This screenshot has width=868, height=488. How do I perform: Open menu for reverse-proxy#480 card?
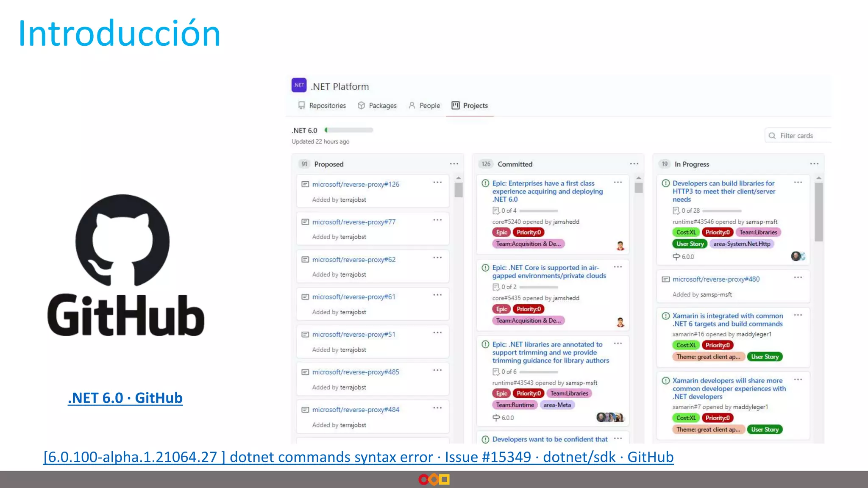coord(798,277)
